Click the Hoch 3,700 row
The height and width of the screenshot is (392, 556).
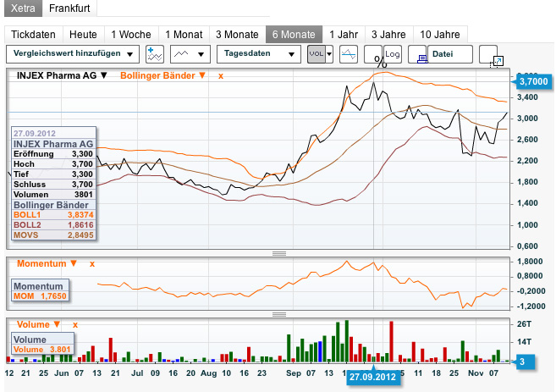coord(53,164)
